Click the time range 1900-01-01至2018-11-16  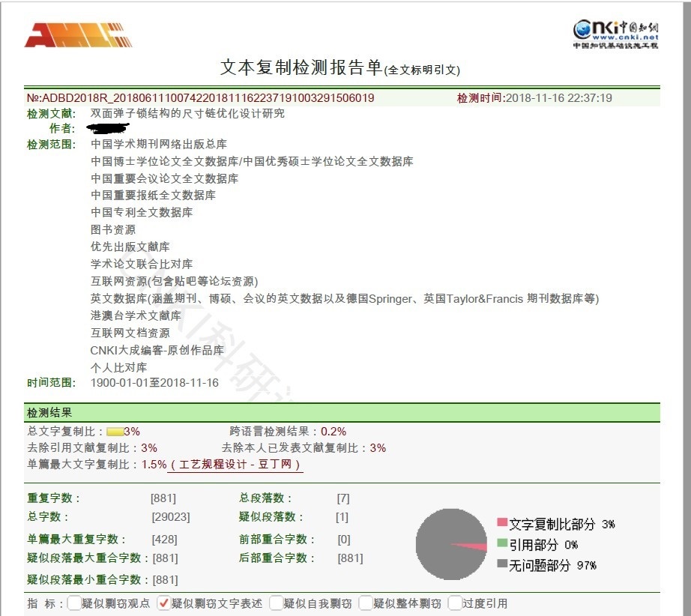point(154,382)
